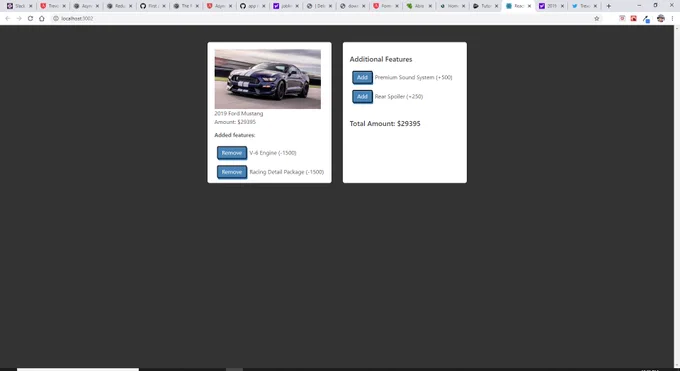
Task: Click the 'Racing Detail Package (-1500)' text
Action: [287, 172]
